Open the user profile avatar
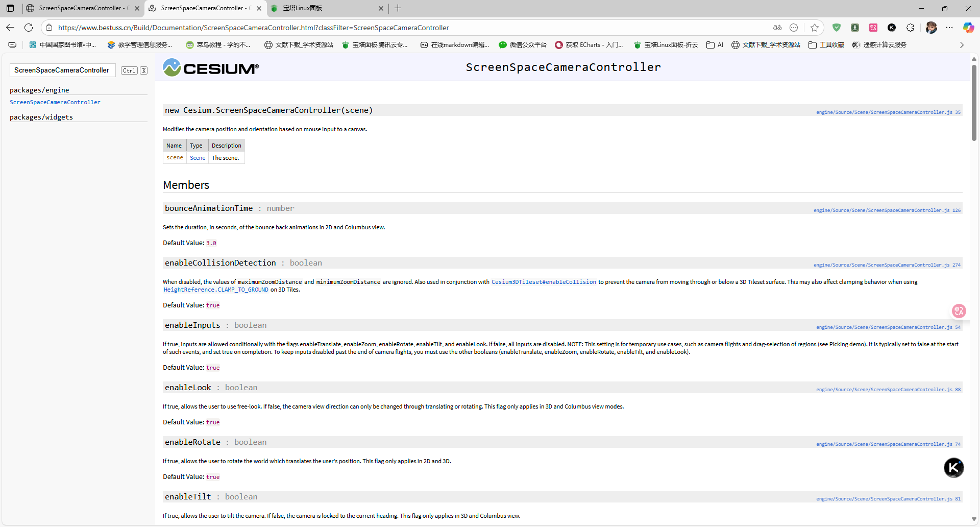Viewport: 980px width, 527px height. point(931,28)
